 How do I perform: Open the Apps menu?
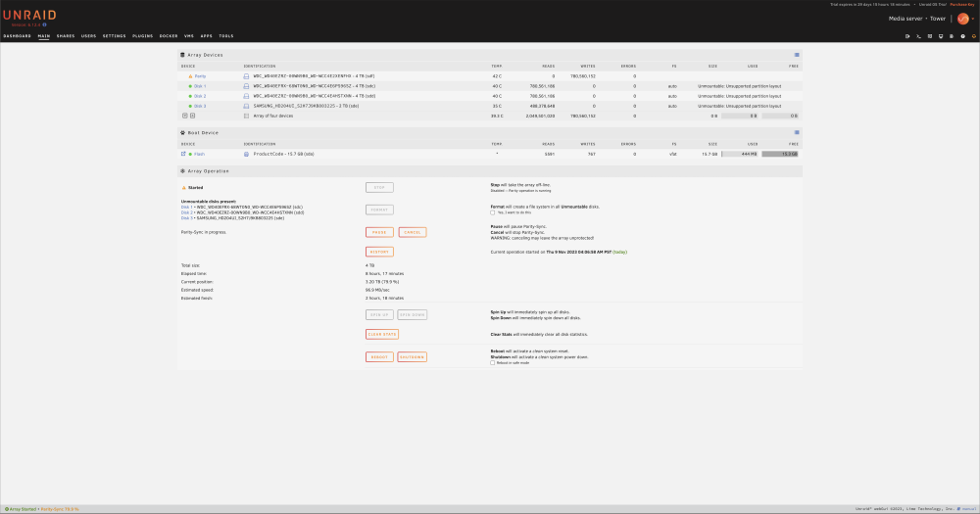tap(206, 36)
